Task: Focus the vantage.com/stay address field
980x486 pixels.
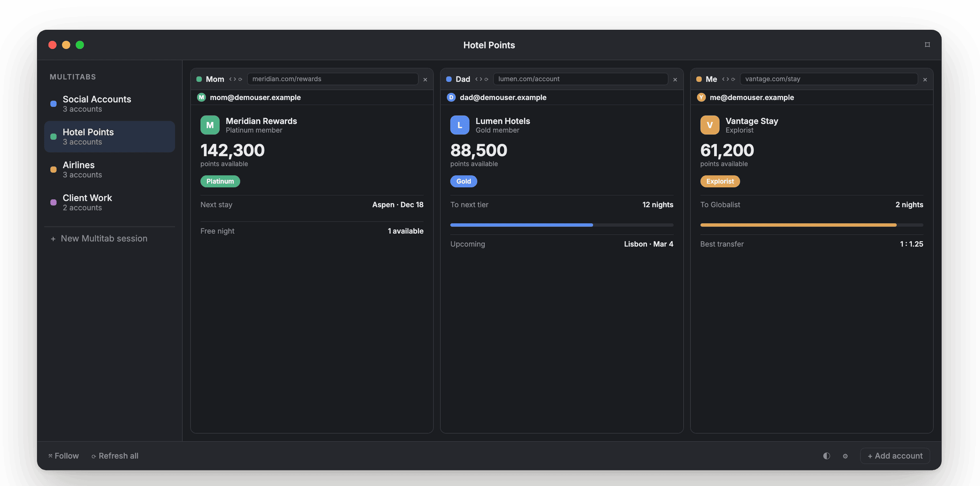Action: coord(829,79)
